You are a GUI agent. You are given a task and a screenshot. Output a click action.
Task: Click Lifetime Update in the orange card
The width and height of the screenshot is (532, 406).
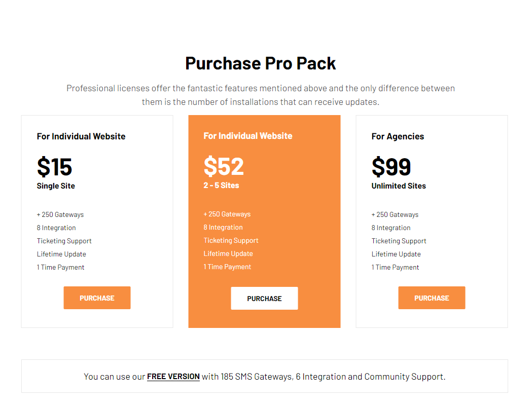(x=228, y=254)
